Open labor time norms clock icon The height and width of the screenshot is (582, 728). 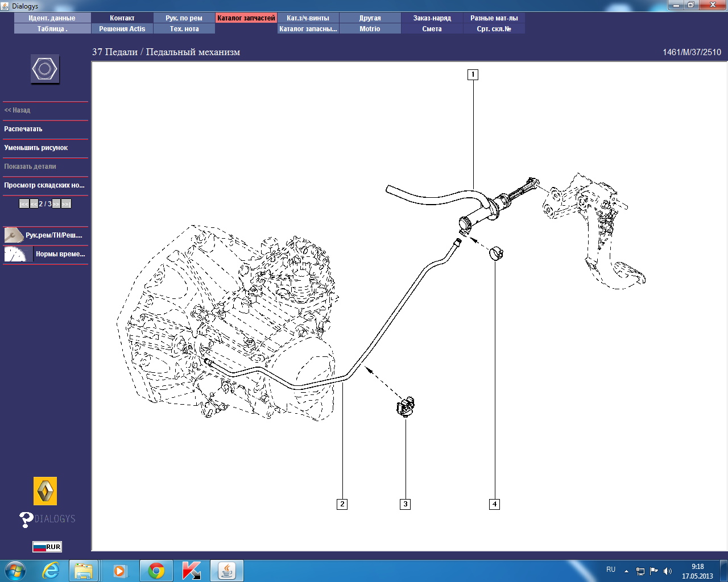(x=18, y=254)
